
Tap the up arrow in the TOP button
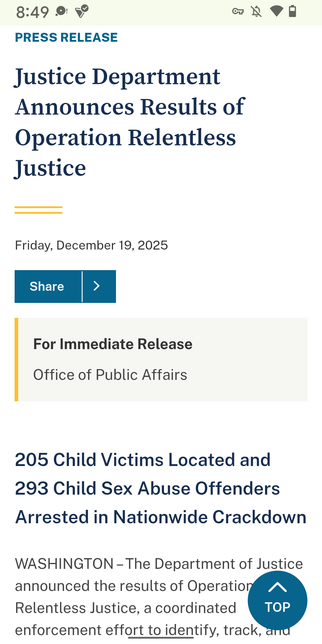coord(277,587)
